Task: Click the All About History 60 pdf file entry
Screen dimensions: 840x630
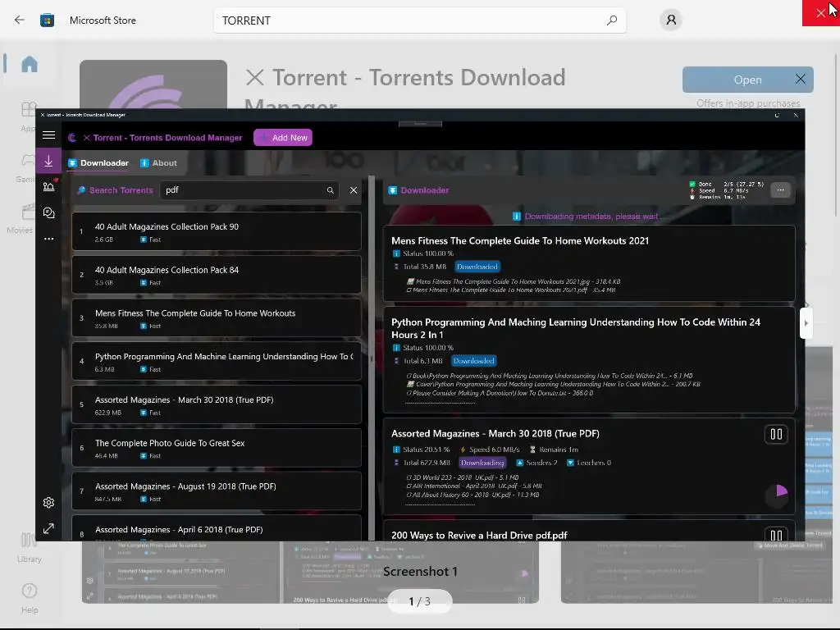Action: [472, 495]
